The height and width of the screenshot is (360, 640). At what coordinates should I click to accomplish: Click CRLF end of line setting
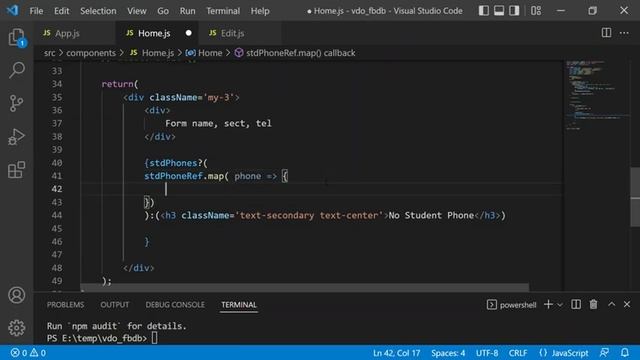tap(518, 353)
